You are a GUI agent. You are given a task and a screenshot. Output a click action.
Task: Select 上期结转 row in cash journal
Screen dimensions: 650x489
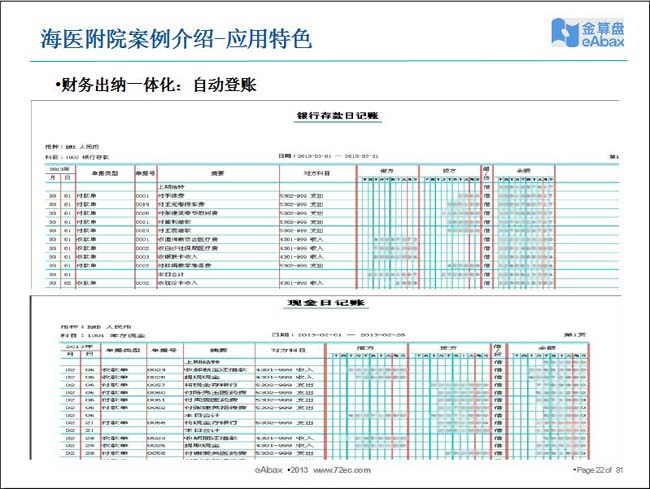point(324,362)
